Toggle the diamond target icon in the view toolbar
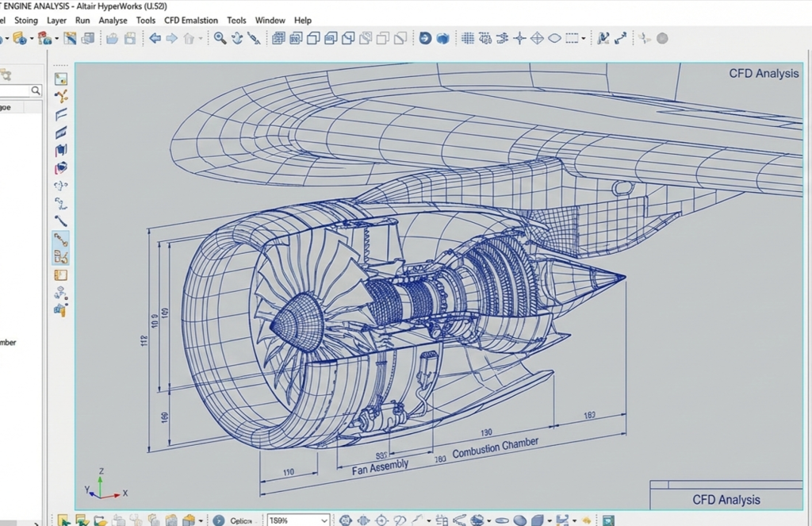 click(538, 37)
